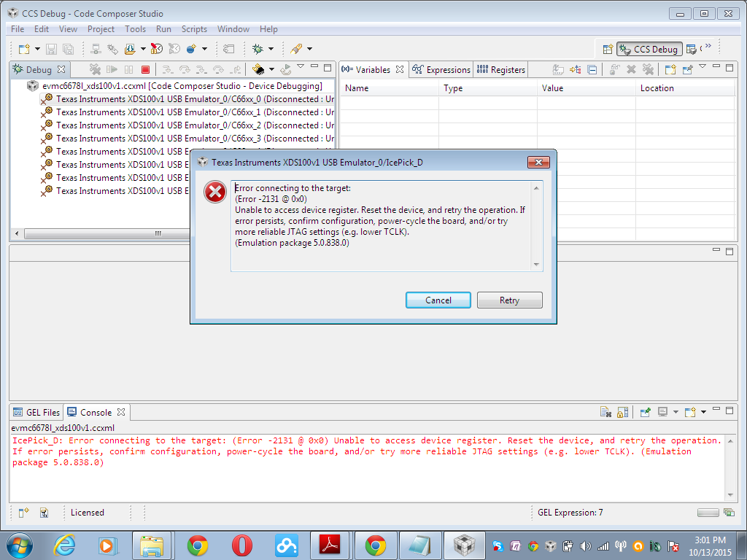Toggle the Pin Console icon
The image size is (747, 560).
(x=646, y=413)
